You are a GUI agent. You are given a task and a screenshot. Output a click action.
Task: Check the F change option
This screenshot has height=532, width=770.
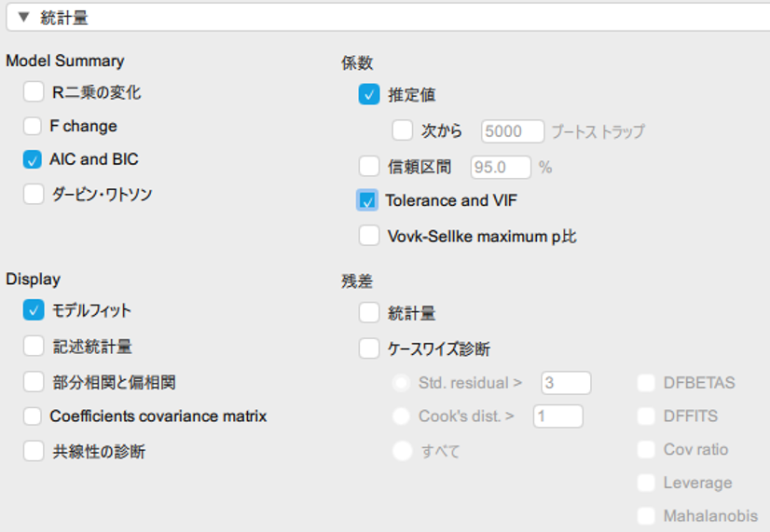(x=34, y=126)
